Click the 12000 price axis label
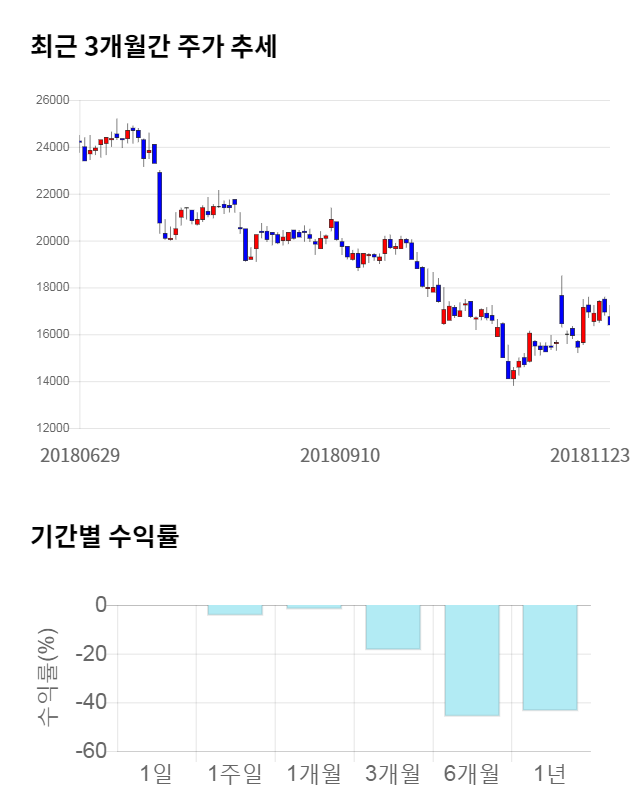 click(52, 428)
